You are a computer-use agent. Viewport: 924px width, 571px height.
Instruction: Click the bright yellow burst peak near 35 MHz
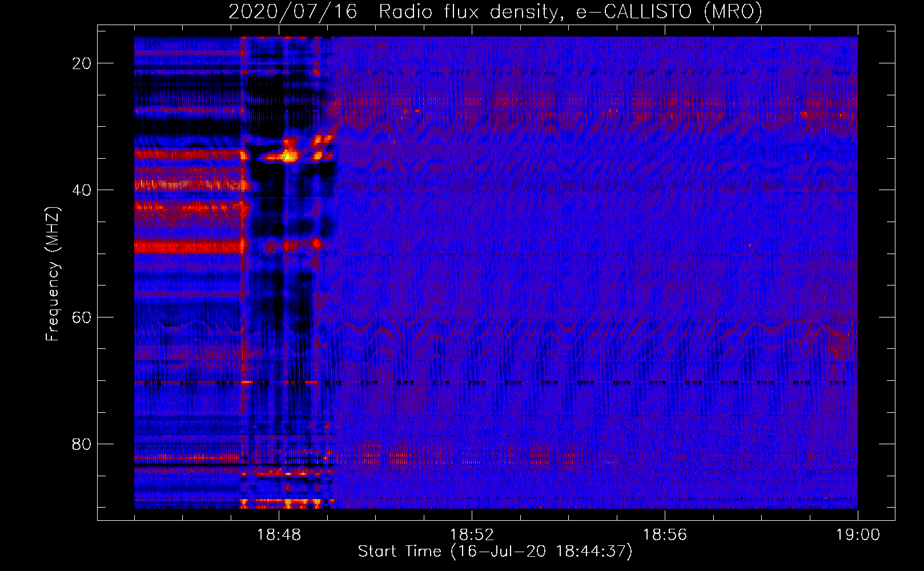click(x=290, y=155)
